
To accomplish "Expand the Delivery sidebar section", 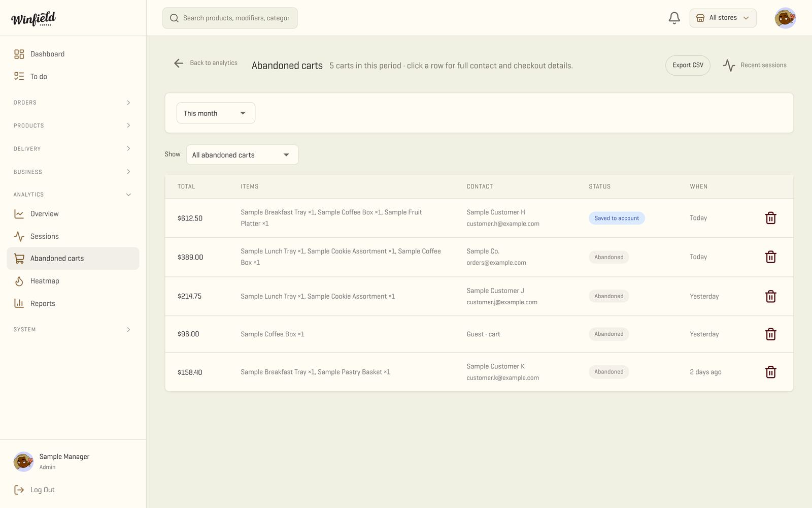I will 73,149.
